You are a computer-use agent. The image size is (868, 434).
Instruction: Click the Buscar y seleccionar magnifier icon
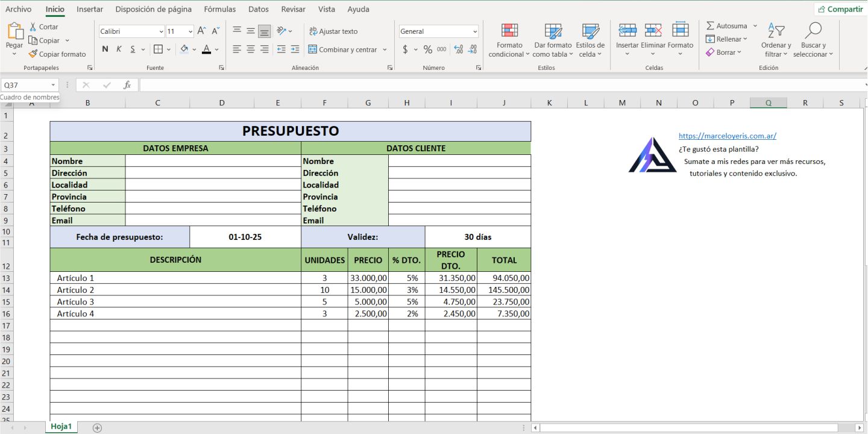click(813, 31)
